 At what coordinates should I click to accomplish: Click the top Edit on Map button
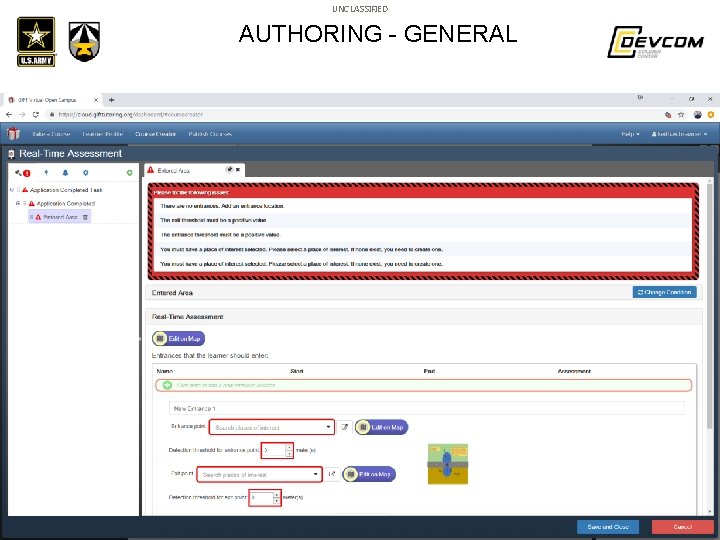(x=179, y=338)
